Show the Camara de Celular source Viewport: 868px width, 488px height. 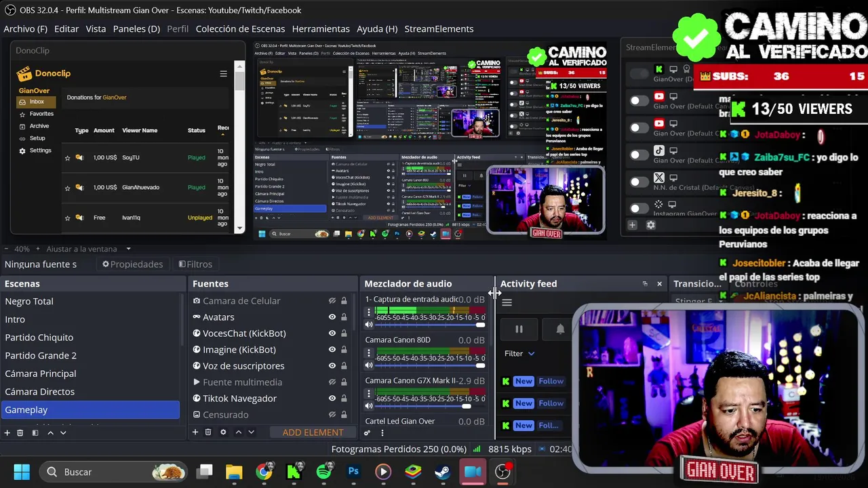point(332,301)
